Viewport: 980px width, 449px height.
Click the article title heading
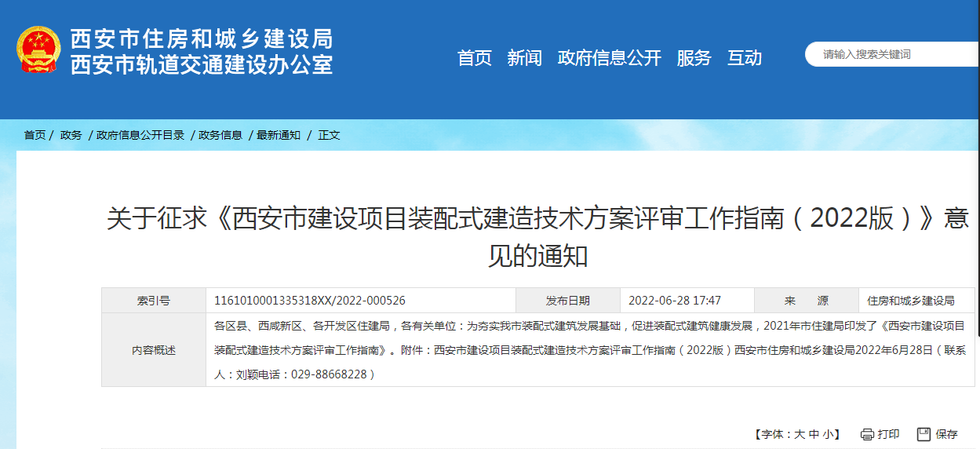[537, 236]
